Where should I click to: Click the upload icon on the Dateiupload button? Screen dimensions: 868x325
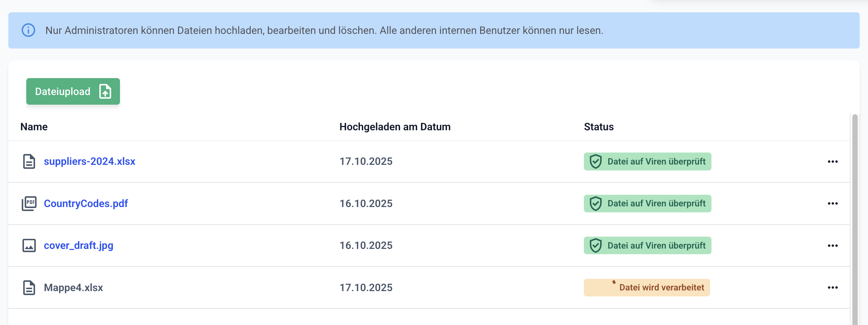click(105, 91)
